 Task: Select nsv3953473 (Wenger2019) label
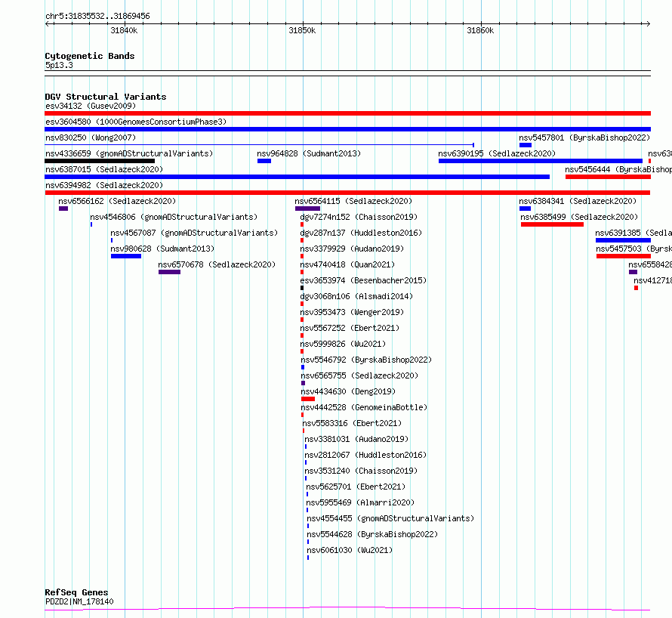point(352,312)
